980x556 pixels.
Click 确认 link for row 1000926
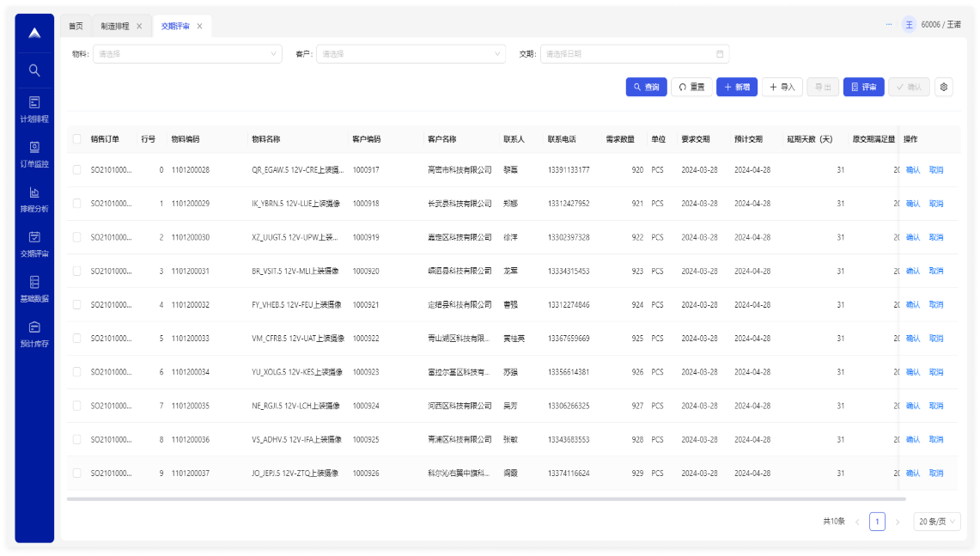[912, 474]
